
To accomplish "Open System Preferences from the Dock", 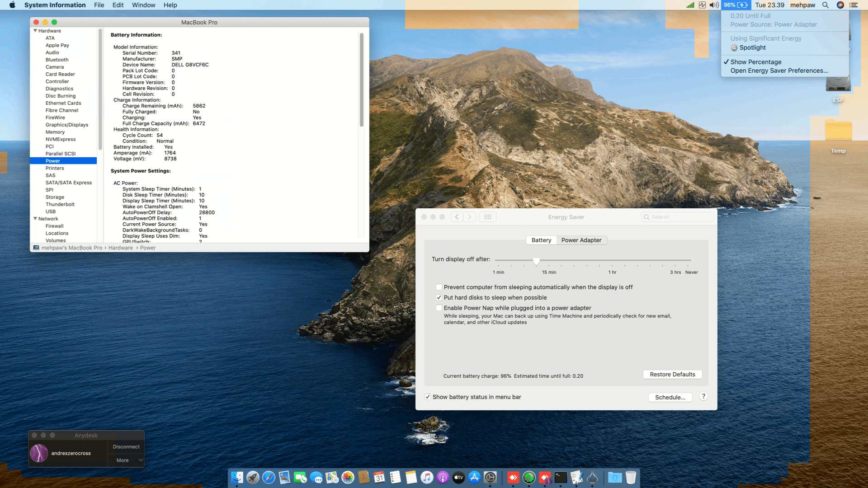I will pos(490,477).
